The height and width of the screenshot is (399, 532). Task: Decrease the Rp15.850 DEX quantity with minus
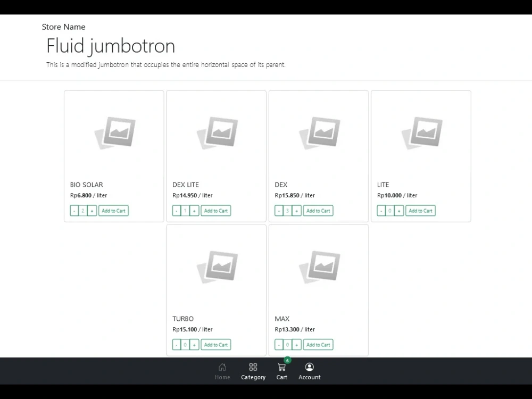point(279,211)
